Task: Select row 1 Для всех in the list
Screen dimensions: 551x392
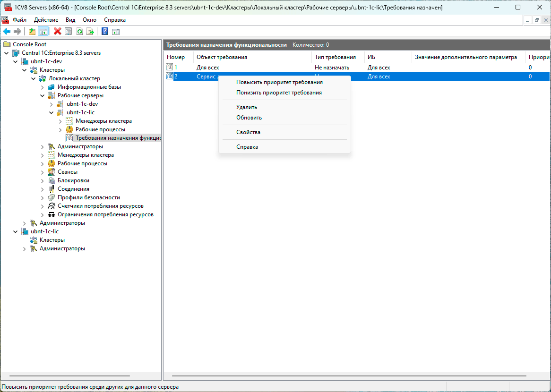Action: click(207, 68)
